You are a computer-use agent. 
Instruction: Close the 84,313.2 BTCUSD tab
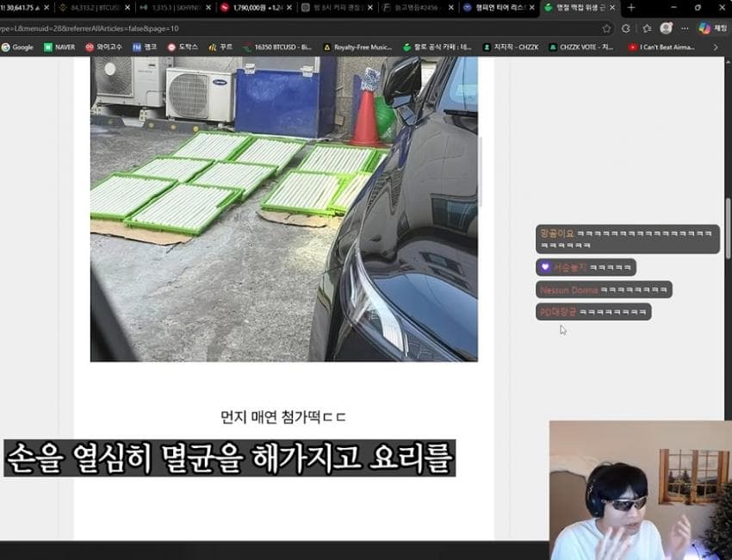pyautogui.click(x=127, y=8)
